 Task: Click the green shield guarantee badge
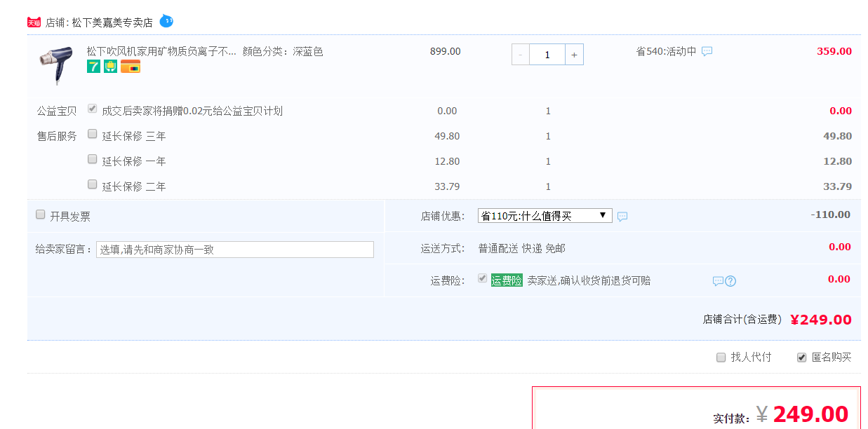coord(111,67)
